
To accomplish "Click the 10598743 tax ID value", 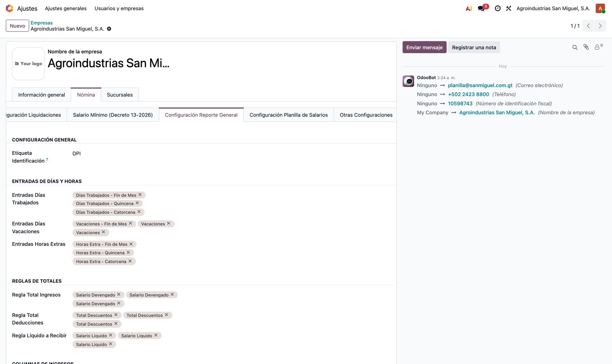I will tap(460, 103).
